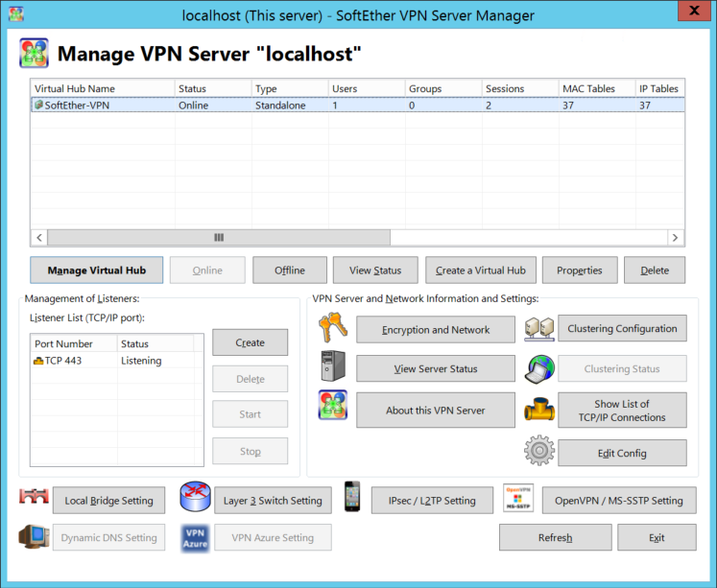The width and height of the screenshot is (717, 588).
Task: Click the keys icon next to Encryption and Network
Action: pyautogui.click(x=333, y=328)
